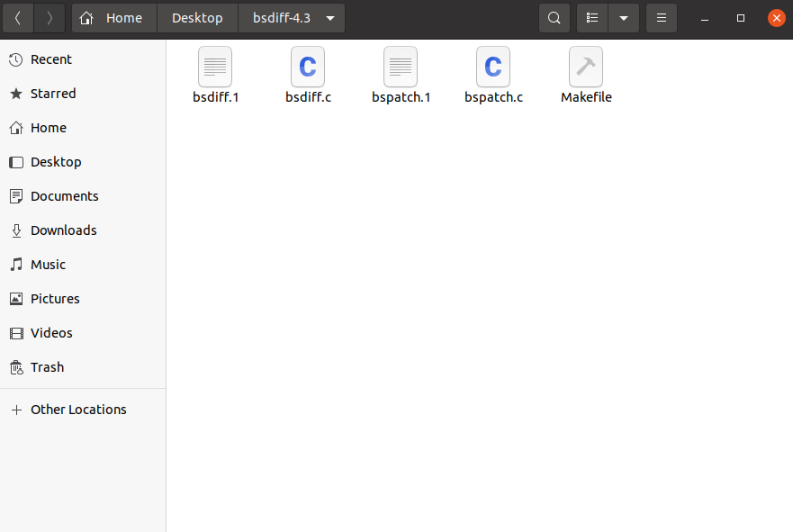Image resolution: width=793 pixels, height=532 pixels.
Task: Click the search magnifier icon
Action: [x=554, y=17]
